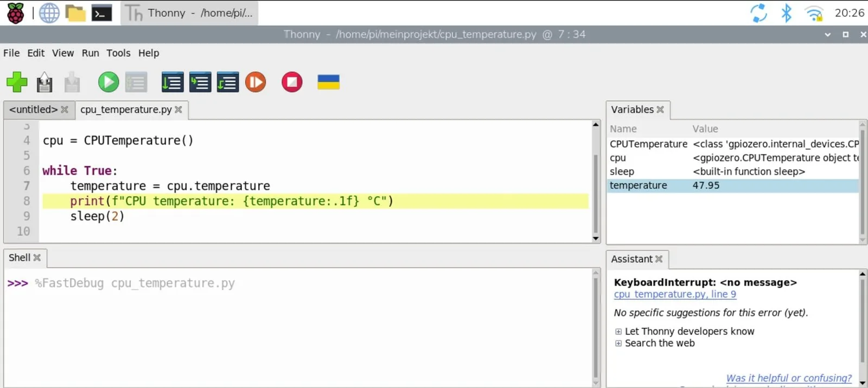This screenshot has height=388, width=868.
Task: Open the Load file toolbar icon
Action: 44,82
